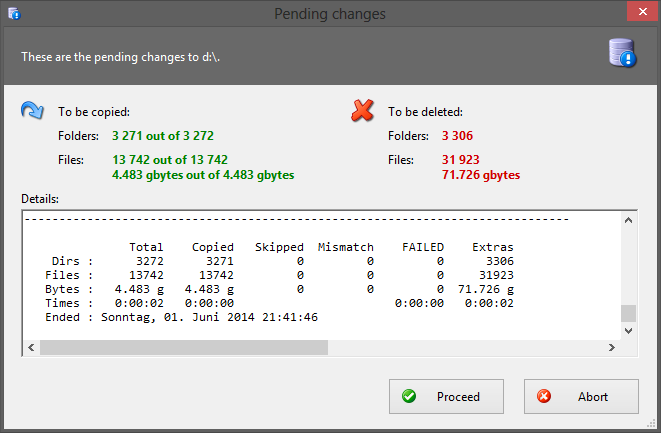Click the application icon in title bar
The width and height of the screenshot is (661, 433).
(14, 15)
